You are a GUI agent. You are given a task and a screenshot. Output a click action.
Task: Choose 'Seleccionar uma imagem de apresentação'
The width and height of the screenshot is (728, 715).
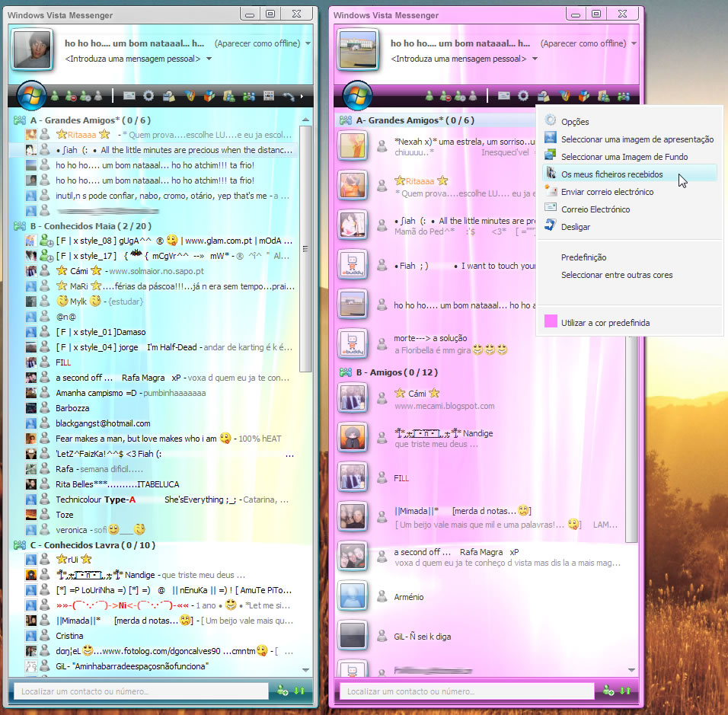pos(629,139)
